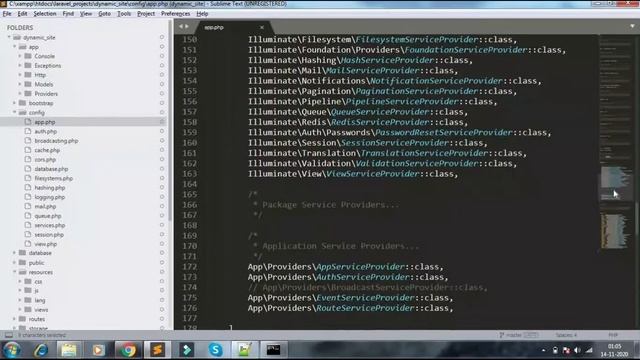
Task: Collapse the resources folder
Action: coord(15,272)
